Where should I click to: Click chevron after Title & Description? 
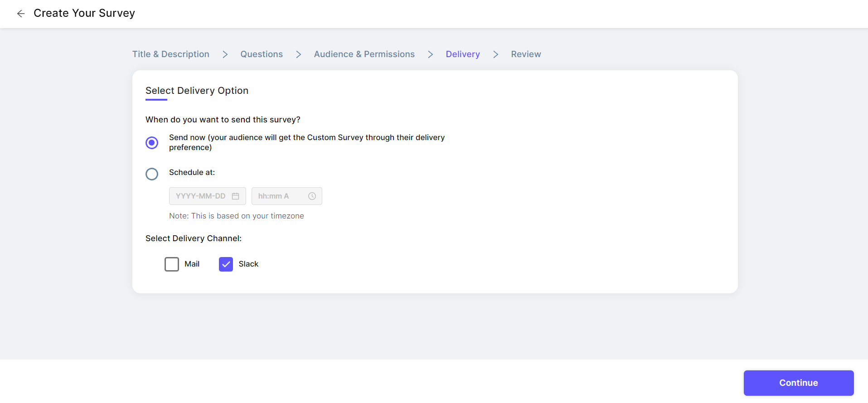[225, 54]
